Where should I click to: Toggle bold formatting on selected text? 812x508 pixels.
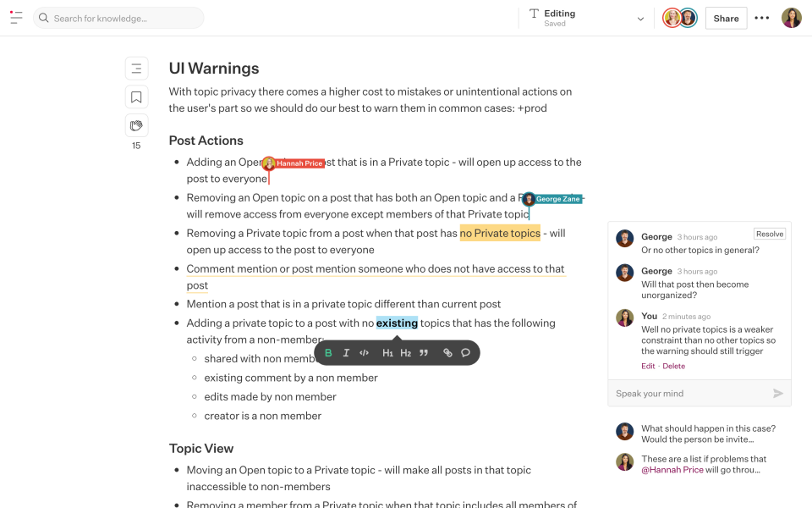pos(328,352)
